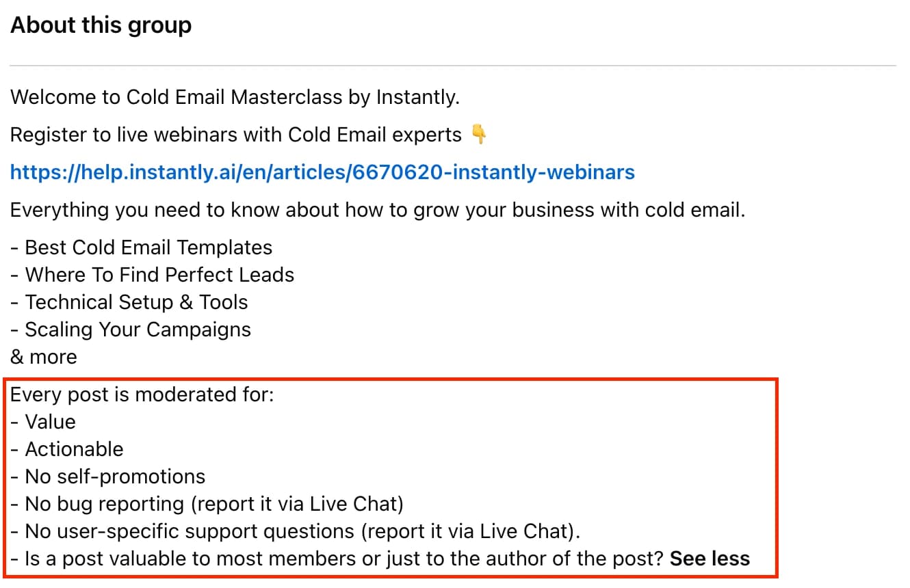Viewport: 910px width, 588px height.
Task: Click the & more text
Action: [x=44, y=357]
